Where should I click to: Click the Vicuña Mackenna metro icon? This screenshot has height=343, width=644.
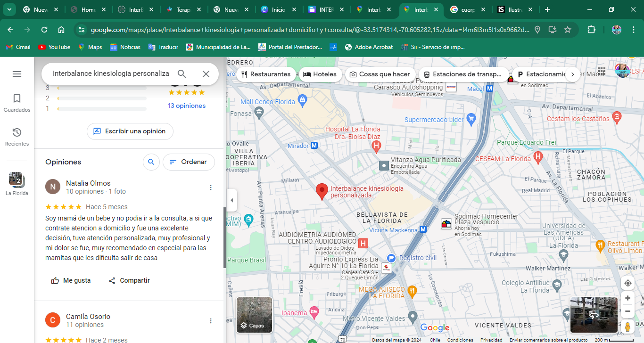click(x=423, y=229)
